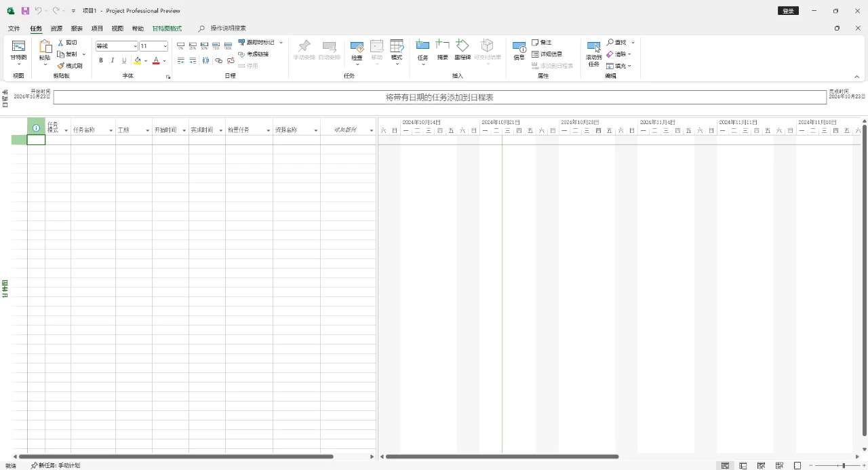
Task: Select the first empty task row cell
Action: tap(36, 140)
